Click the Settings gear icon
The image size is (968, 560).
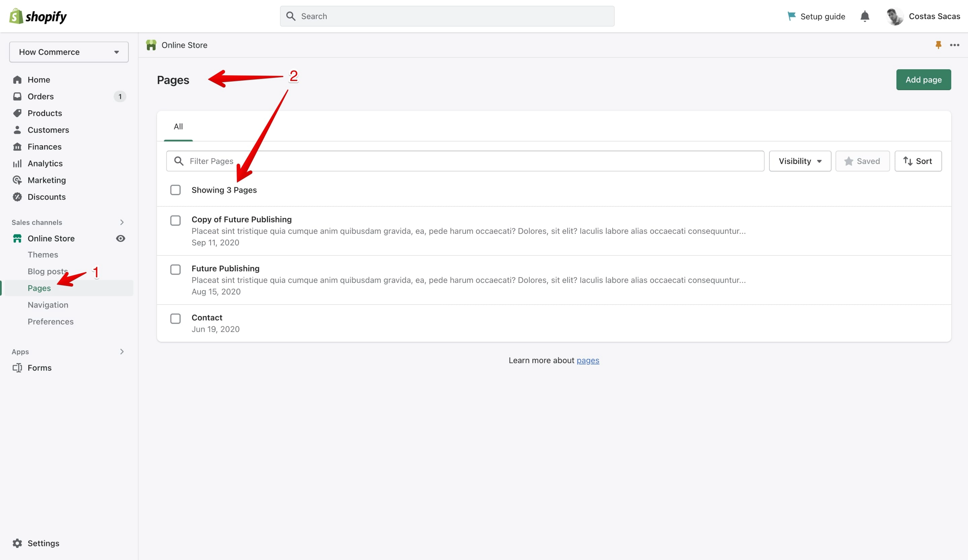click(x=17, y=543)
